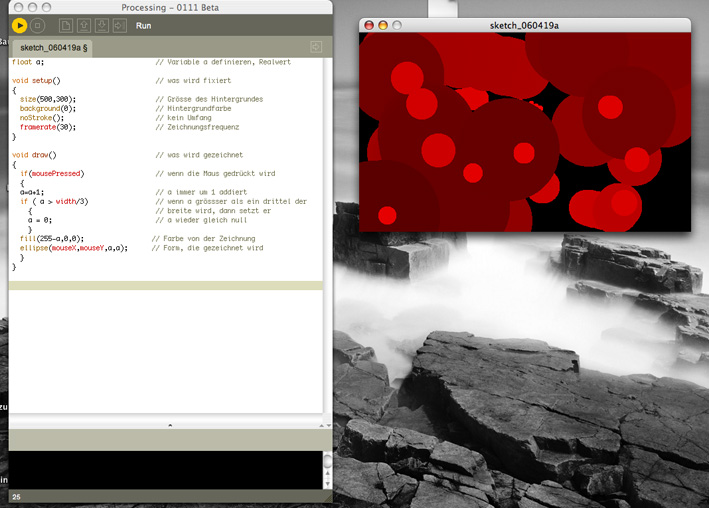The width and height of the screenshot is (709, 508).
Task: Export the sketch with the right-arrow icon
Action: tap(120, 26)
